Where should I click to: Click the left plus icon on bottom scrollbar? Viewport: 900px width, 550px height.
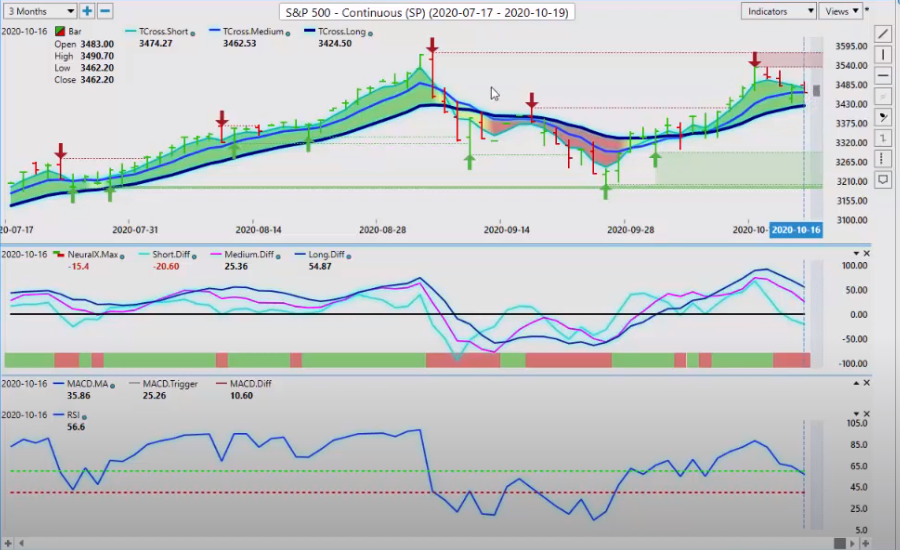coord(8,543)
